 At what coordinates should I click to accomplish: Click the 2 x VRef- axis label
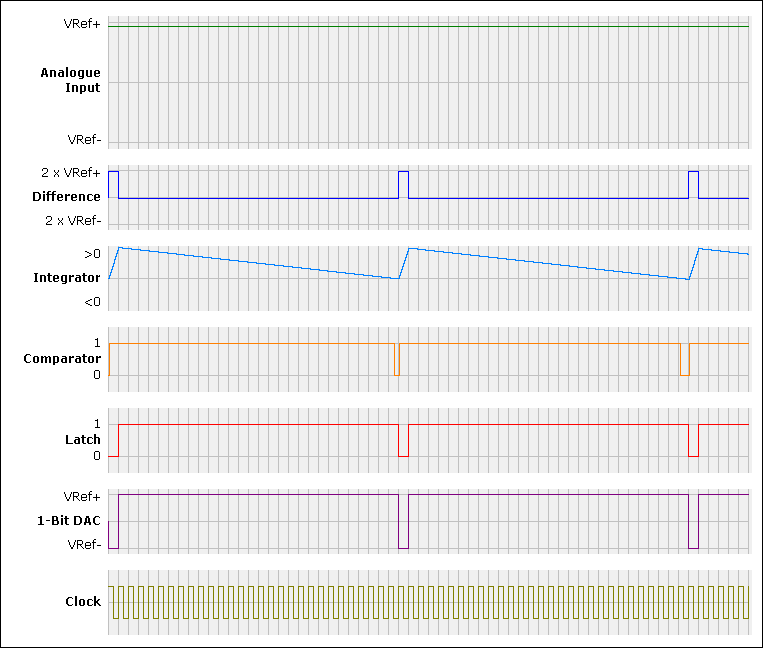(73, 221)
